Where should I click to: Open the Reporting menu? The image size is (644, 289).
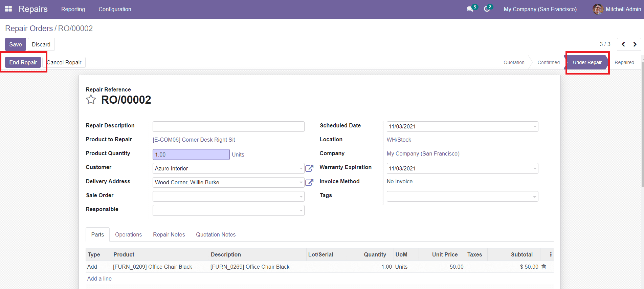click(73, 9)
